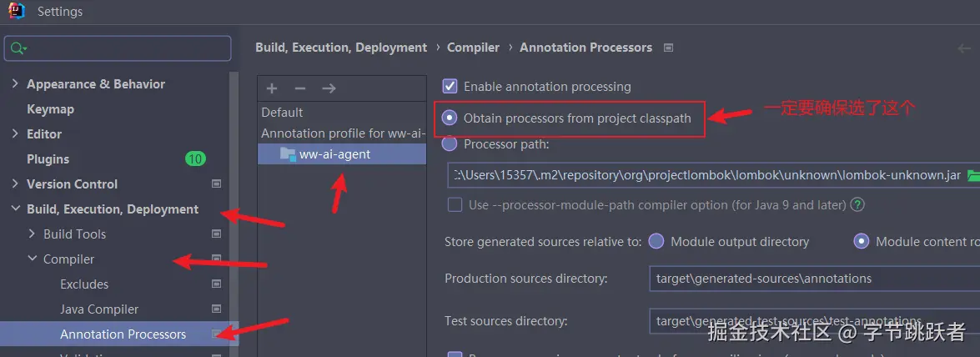This screenshot has width=980, height=357.
Task: Open the Java Compiler settings page
Action: click(99, 309)
